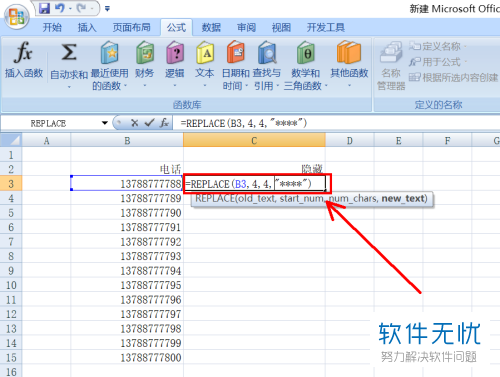Expand the 其他函数 dropdown arrow
Image resolution: width=500 pixels, height=377 pixels.
click(349, 86)
